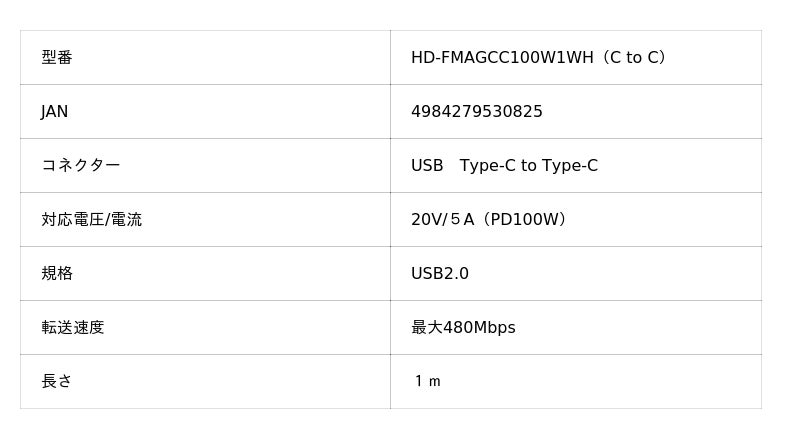Select the 最大480Mbps value
This screenshot has width=800, height=439.
pyautogui.click(x=463, y=327)
